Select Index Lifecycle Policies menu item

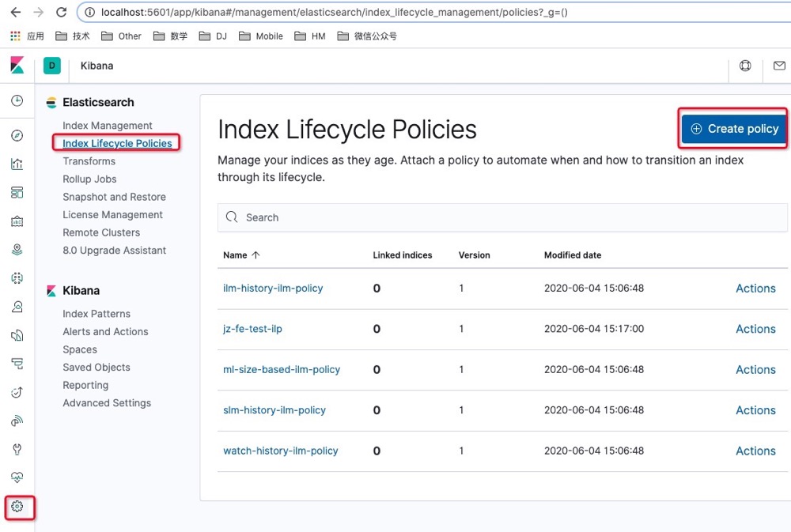[x=117, y=143]
